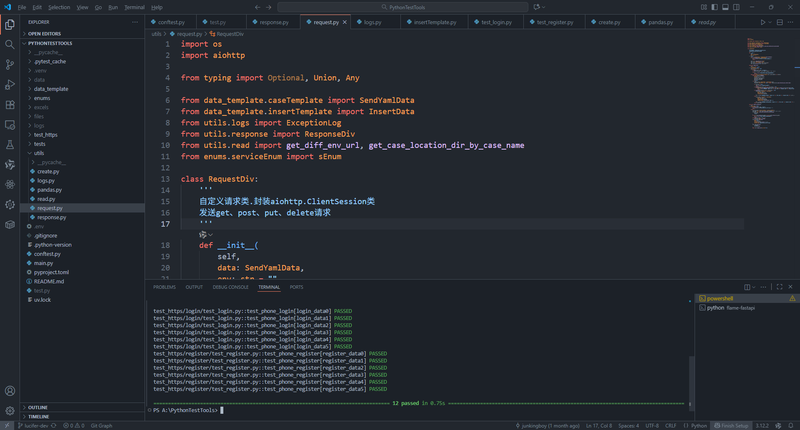This screenshot has height=430, width=800.
Task: Maximize the terminal panel size
Action: coord(778,287)
